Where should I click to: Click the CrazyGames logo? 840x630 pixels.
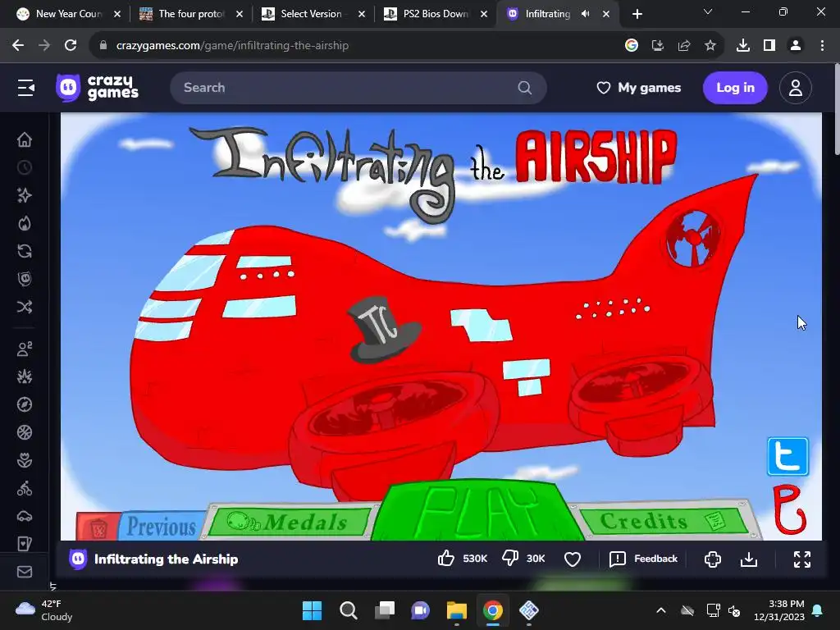click(x=98, y=87)
